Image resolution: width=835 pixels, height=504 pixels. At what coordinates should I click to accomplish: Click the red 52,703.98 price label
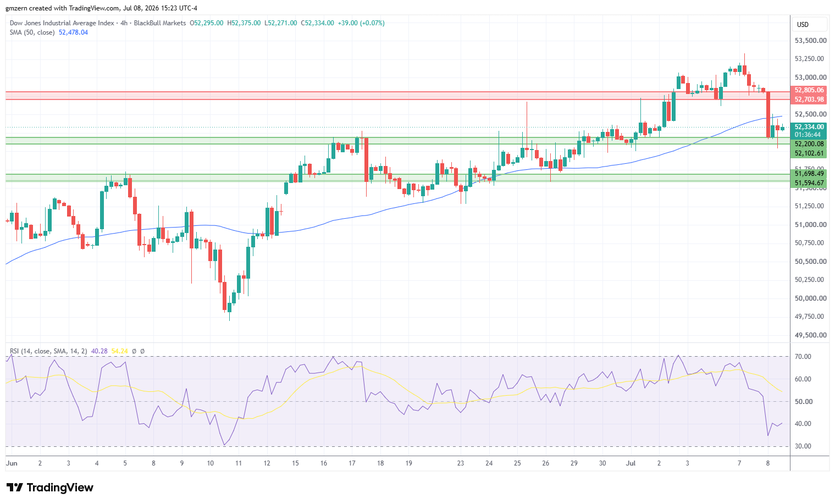[809, 99]
